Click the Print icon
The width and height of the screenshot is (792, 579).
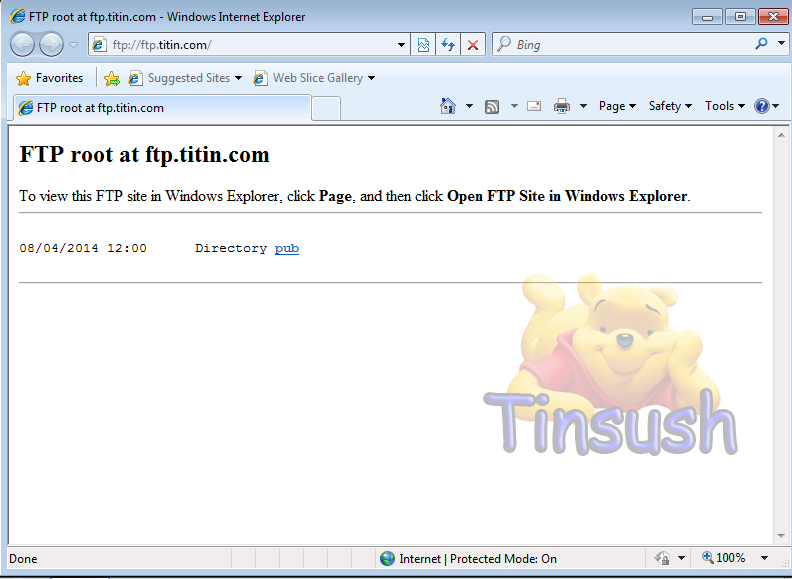click(x=562, y=106)
